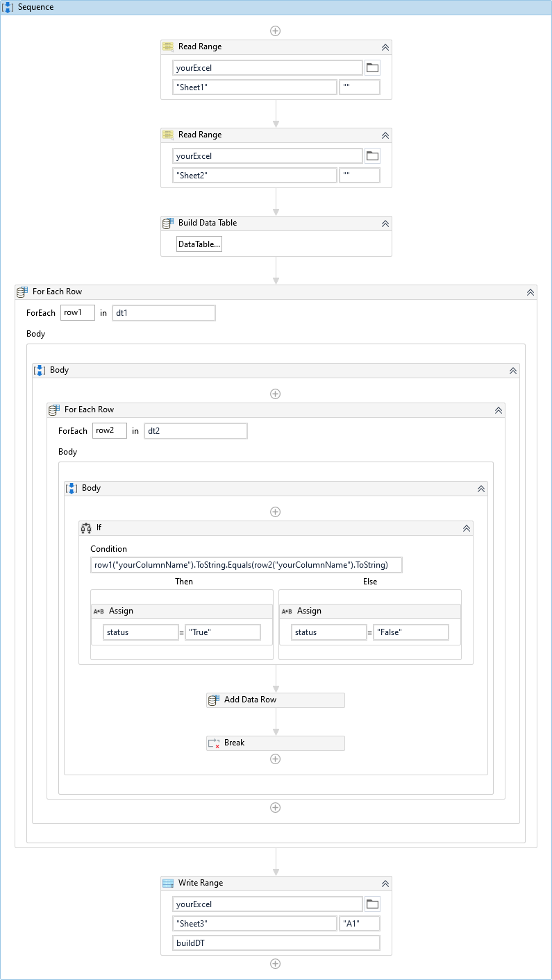Edit the range field beside "Sheet1"
Viewport: 552px width, 980px height.
360,87
